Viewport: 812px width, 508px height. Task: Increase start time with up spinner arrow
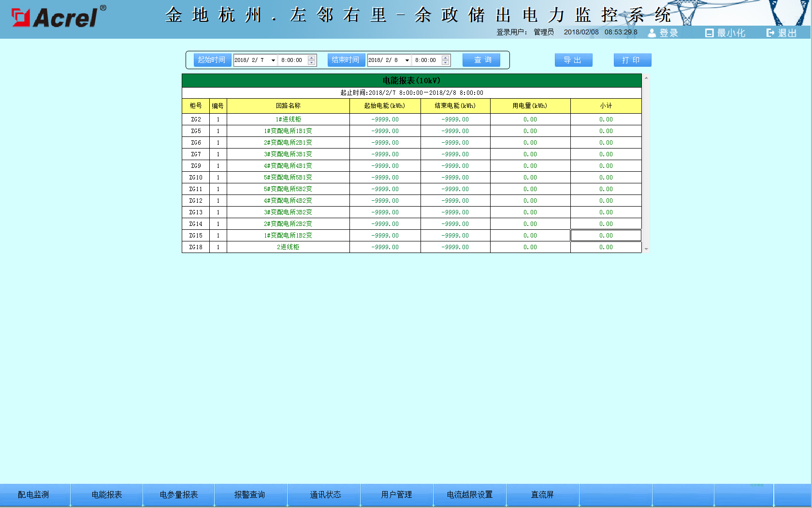click(x=312, y=58)
